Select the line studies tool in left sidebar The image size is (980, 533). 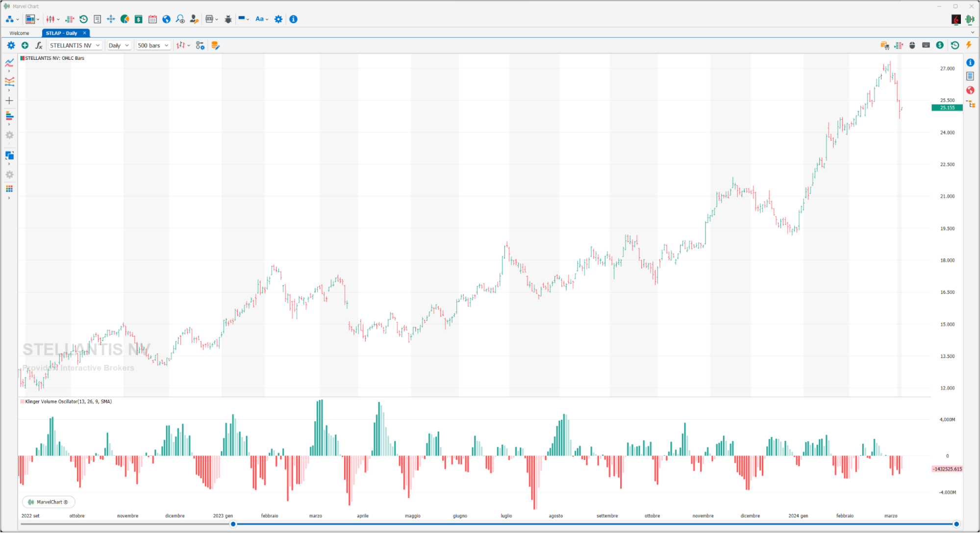click(x=9, y=62)
